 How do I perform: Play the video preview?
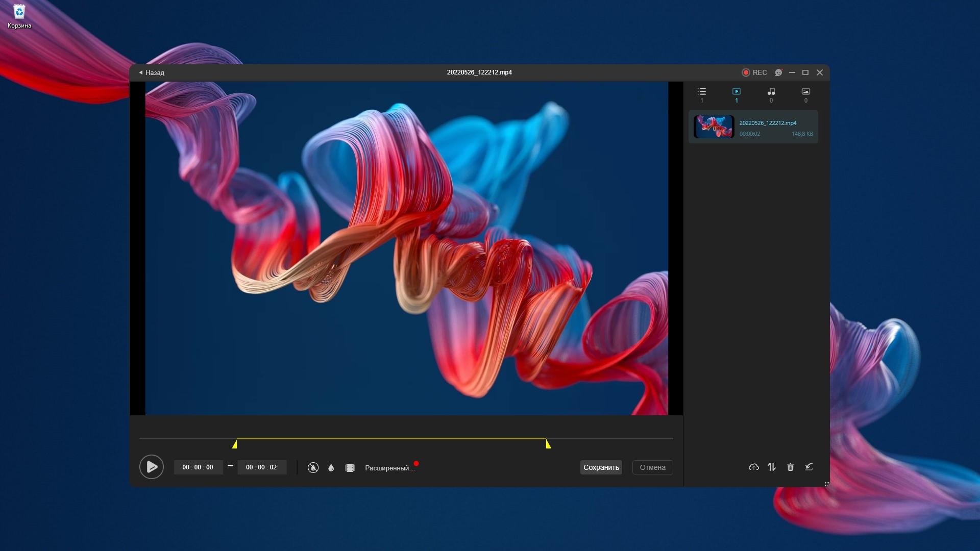tap(152, 467)
